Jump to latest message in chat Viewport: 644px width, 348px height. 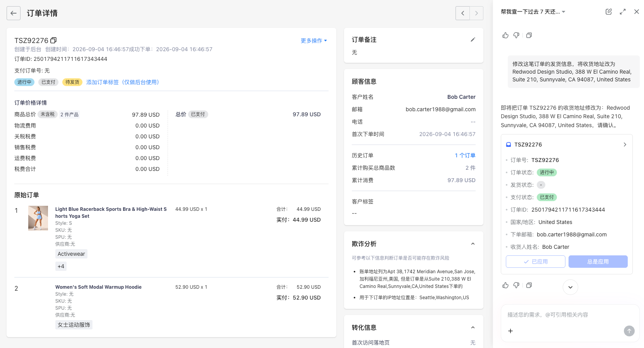click(570, 287)
